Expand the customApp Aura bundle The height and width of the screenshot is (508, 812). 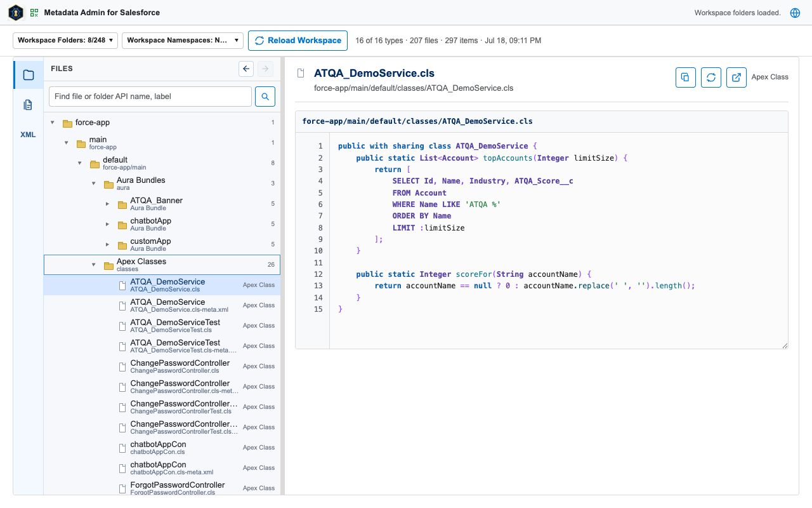107,244
